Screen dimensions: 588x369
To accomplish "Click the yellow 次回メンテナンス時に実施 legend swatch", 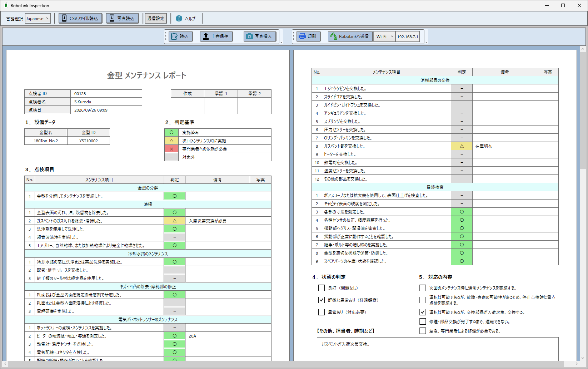I will [171, 141].
